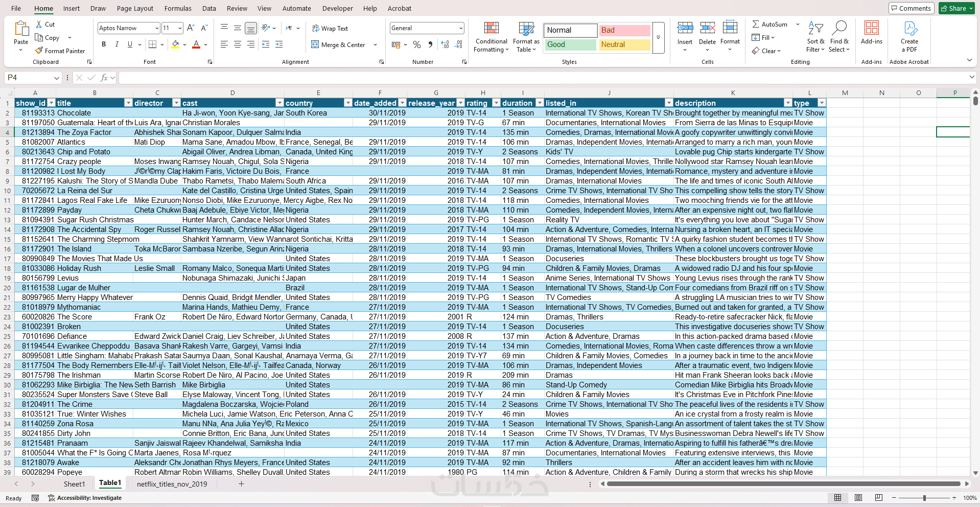980x507 pixels.
Task: Open the font size dropdown
Action: tap(180, 28)
